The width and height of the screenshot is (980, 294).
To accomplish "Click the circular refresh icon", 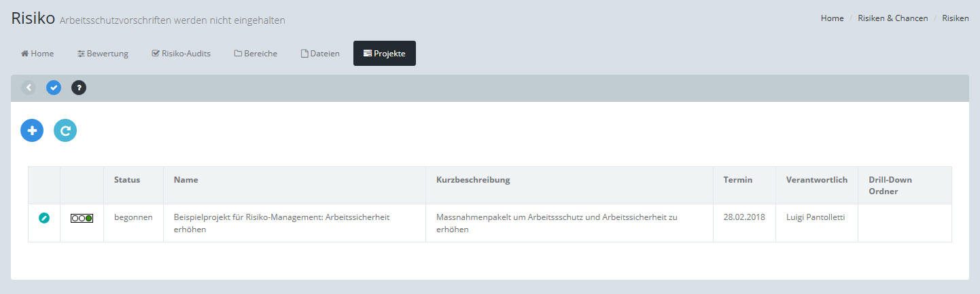I will click(x=65, y=130).
